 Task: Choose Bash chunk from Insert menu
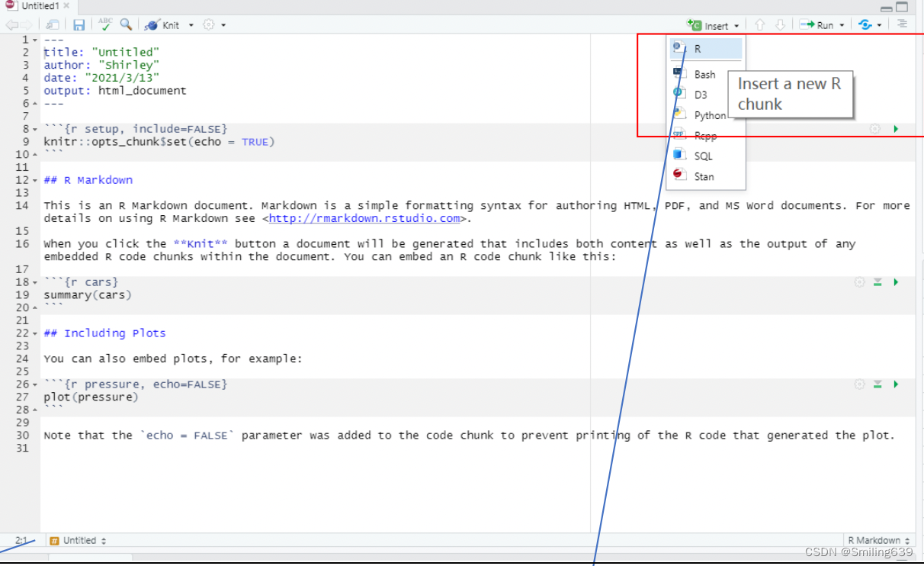706,74
